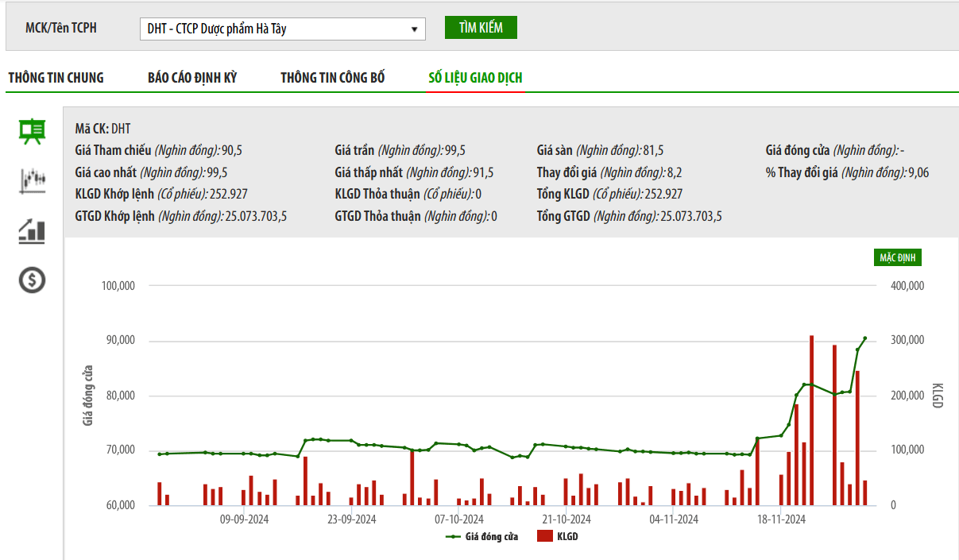959x560 pixels.
Task: Select the Số liệu giao dịch tab
Action: [x=475, y=78]
